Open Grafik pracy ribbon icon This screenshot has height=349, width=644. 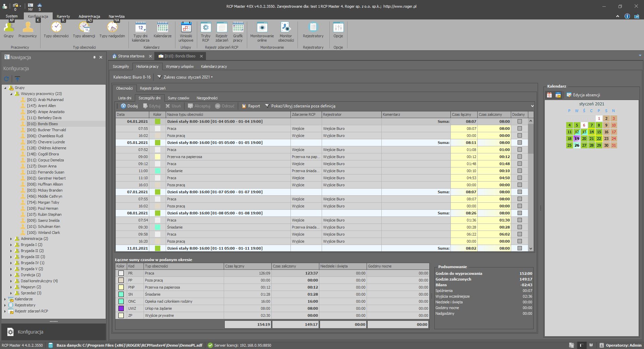(x=238, y=28)
